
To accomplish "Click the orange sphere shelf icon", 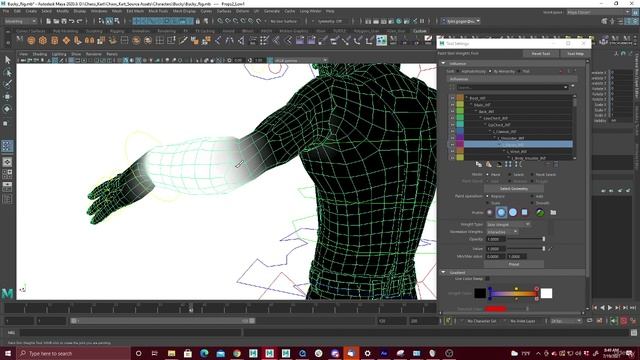I will [31, 40].
